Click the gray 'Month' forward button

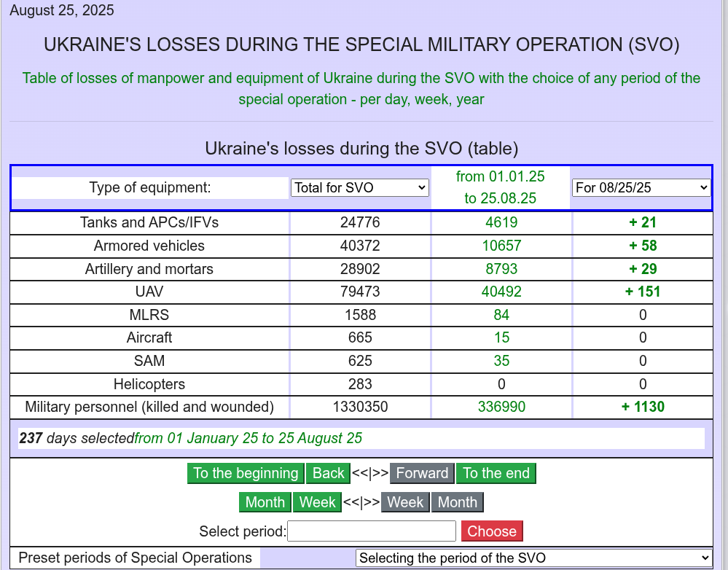[x=458, y=502]
